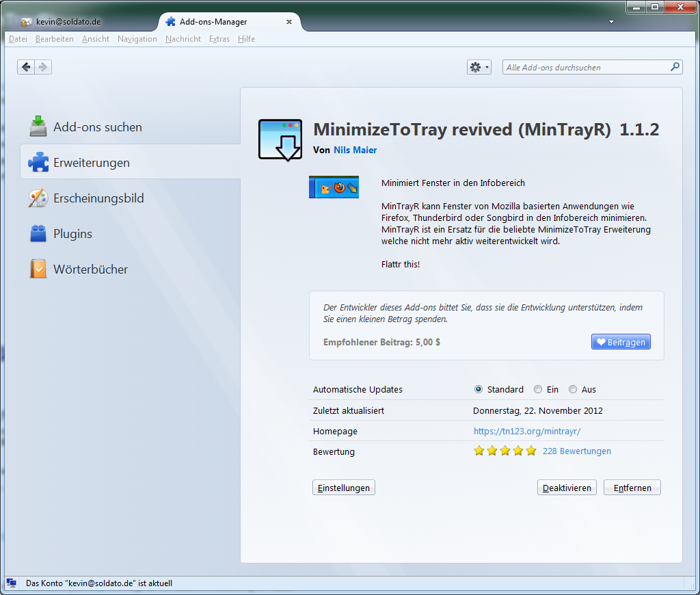This screenshot has width=700, height=595.
Task: Select Aus for automatic updates
Action: click(582, 390)
